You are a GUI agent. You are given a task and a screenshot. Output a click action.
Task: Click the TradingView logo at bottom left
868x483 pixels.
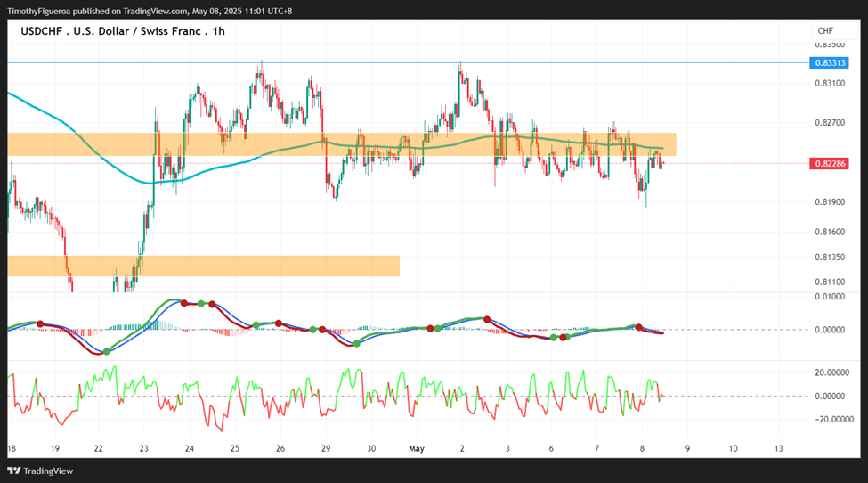pos(40,471)
